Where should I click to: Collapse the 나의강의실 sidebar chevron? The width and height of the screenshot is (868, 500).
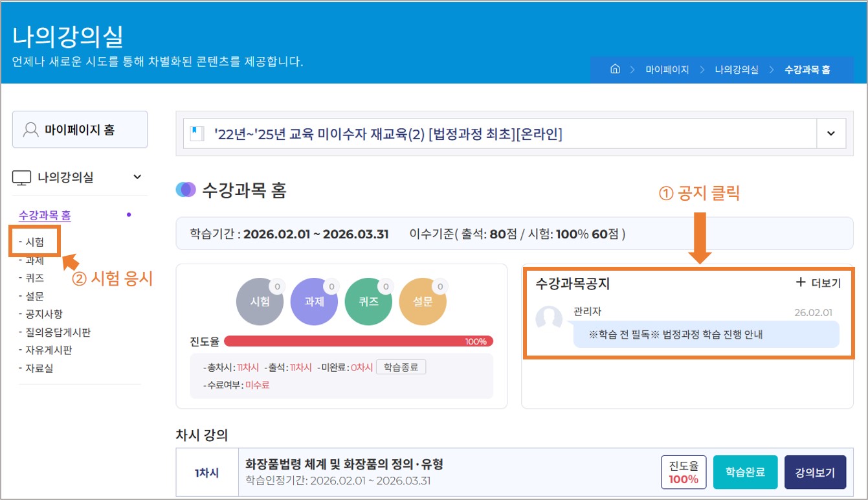pos(137,177)
